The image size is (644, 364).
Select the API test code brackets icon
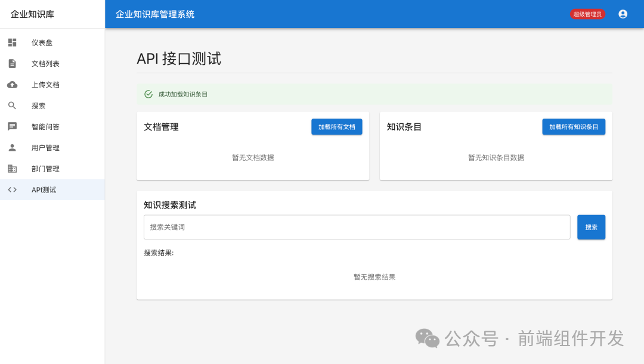[x=13, y=189]
